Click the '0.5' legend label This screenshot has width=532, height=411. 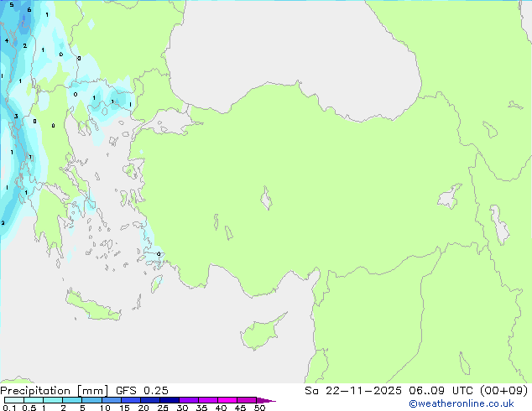click(29, 408)
